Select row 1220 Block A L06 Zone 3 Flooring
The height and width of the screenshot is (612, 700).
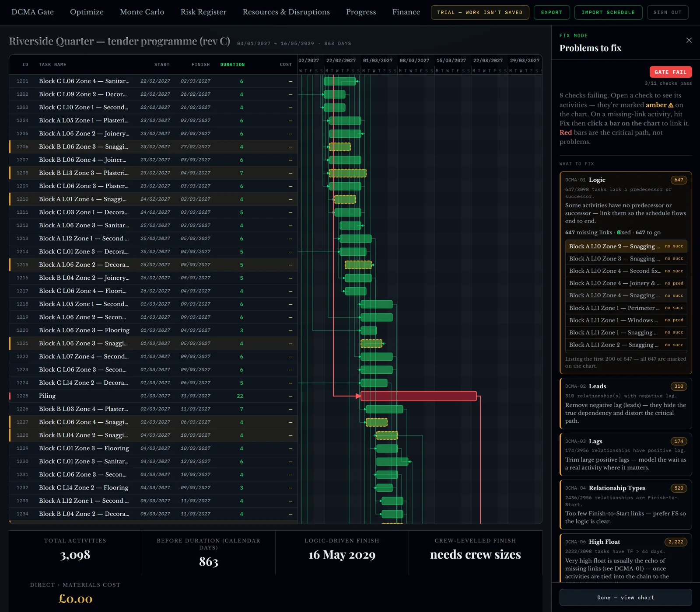[x=153, y=330]
